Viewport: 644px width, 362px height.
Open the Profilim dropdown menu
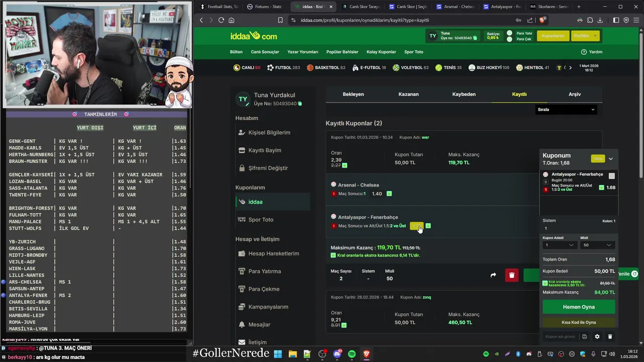[x=586, y=36]
